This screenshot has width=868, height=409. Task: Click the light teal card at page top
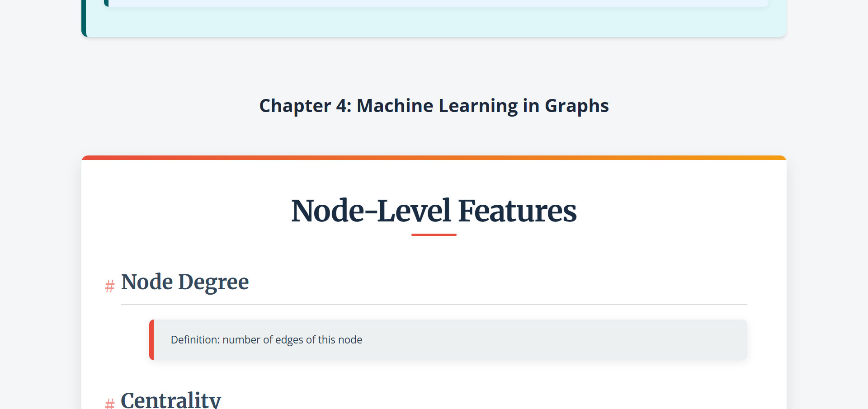pyautogui.click(x=434, y=23)
